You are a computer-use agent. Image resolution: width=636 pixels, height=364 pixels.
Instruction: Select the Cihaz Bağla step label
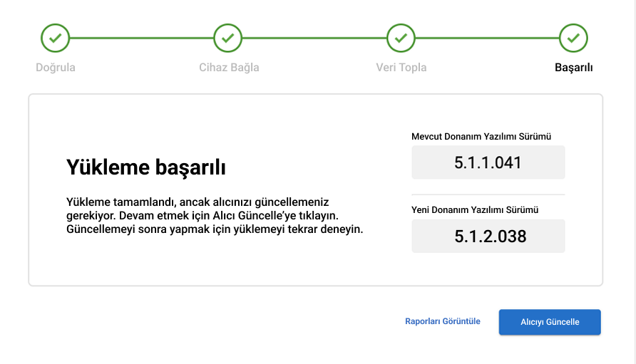(x=229, y=68)
